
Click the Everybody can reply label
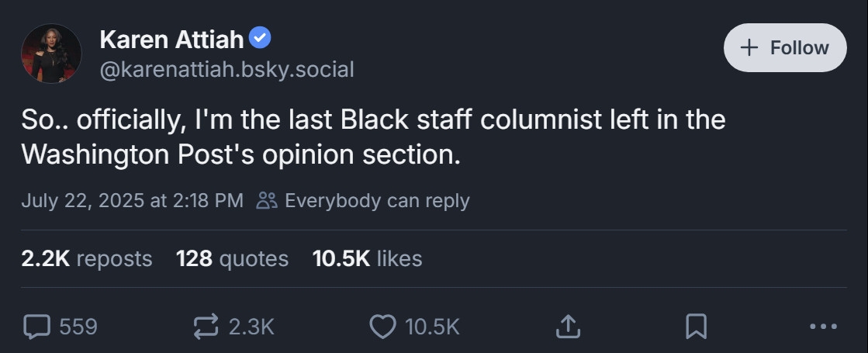(x=377, y=201)
